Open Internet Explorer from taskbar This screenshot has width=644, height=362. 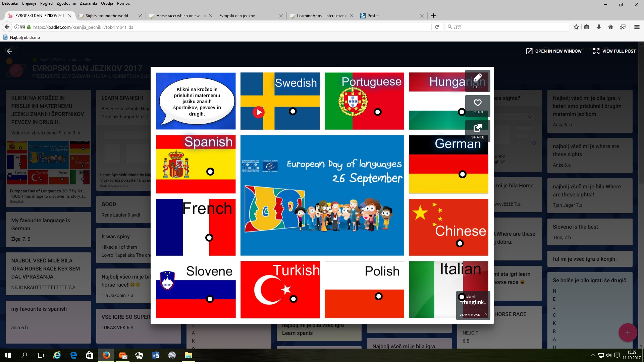57,355
